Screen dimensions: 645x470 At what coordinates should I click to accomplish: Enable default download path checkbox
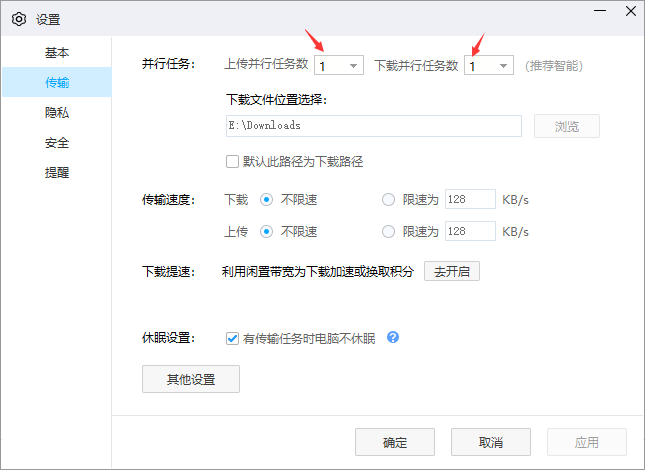233,161
